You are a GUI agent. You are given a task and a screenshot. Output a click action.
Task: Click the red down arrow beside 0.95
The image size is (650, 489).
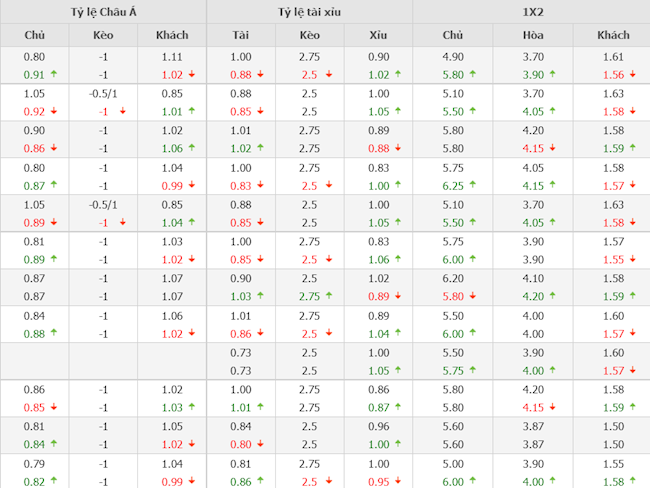(x=398, y=482)
